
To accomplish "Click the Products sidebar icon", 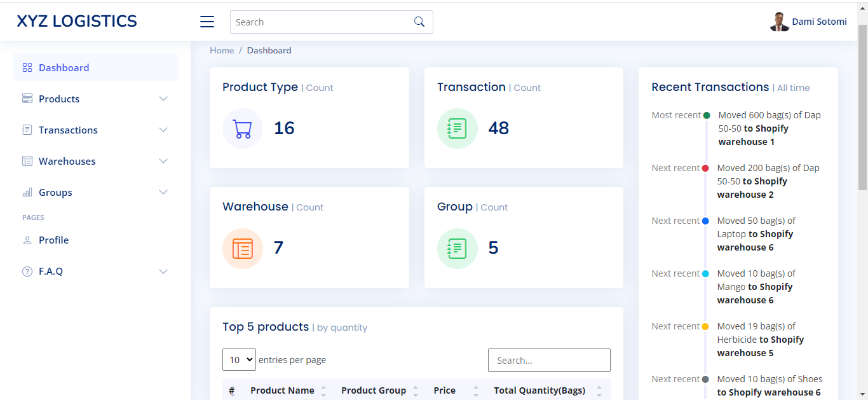I will tap(27, 99).
